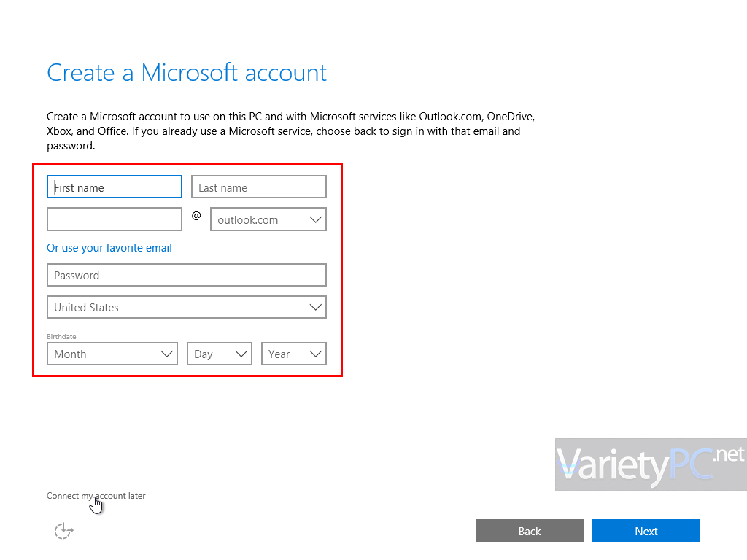Focus the First name field
This screenshot has height=560, width=747.
115,187
